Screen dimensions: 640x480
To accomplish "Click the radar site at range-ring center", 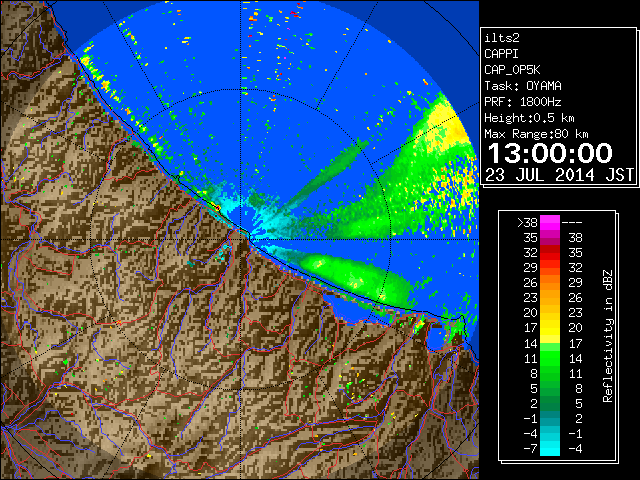I will point(241,239).
